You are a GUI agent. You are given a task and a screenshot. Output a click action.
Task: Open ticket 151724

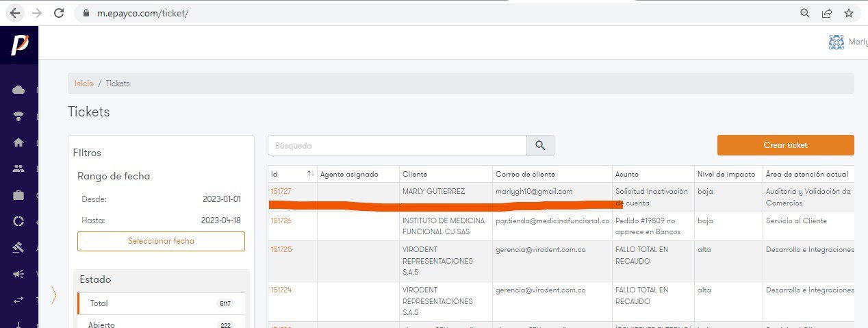pos(281,290)
